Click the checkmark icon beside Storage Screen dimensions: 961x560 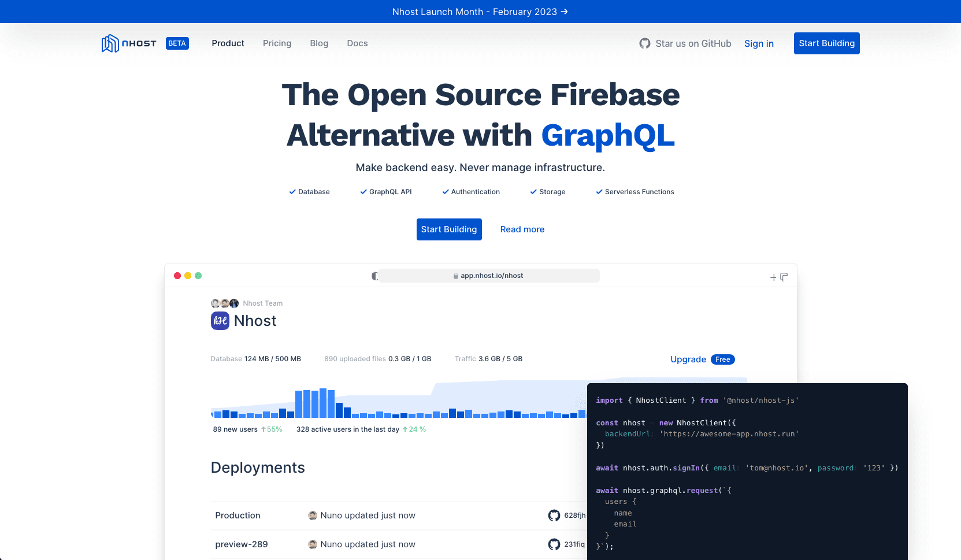point(533,192)
